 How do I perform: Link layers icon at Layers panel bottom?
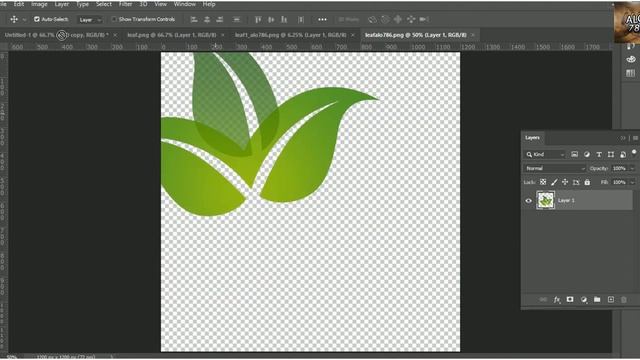click(x=543, y=300)
